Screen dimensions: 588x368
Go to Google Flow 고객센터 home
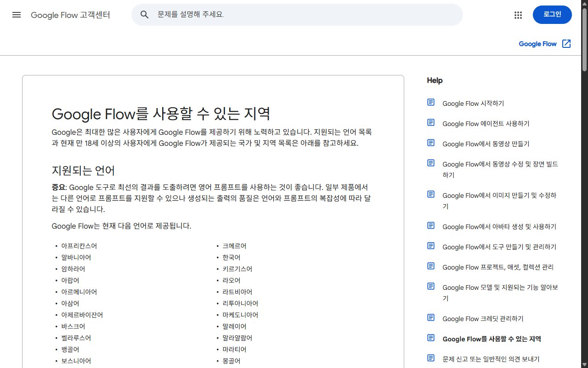[70, 15]
